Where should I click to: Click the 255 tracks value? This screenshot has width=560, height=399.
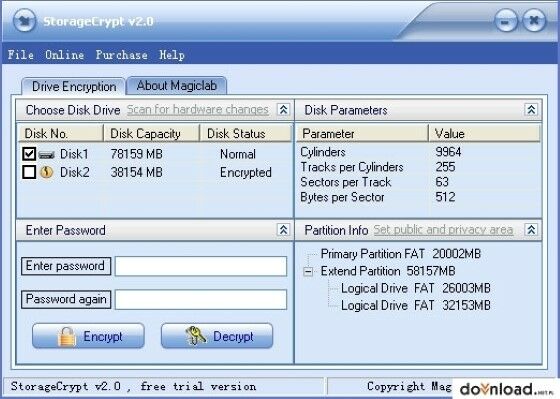tap(445, 167)
